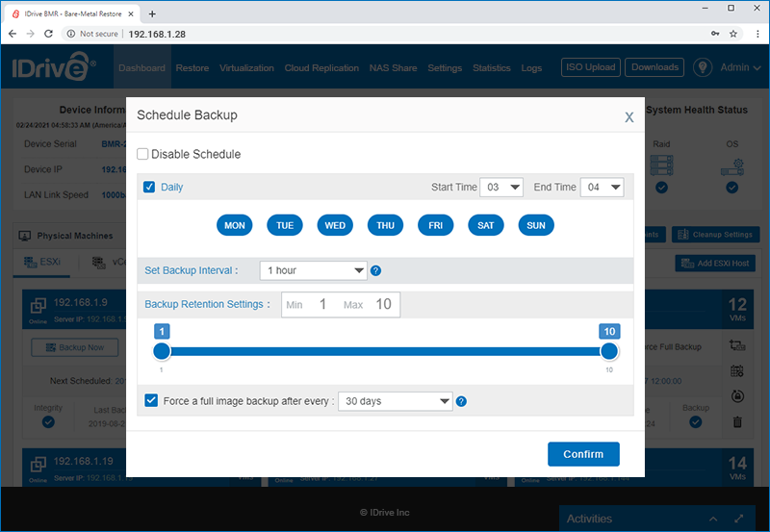Click help icon next to 30 days dropdown
770x532 pixels.
[461, 401]
